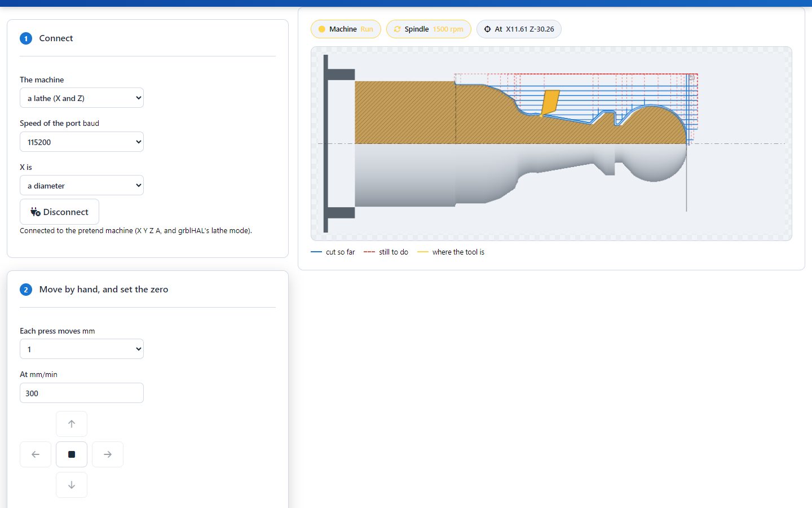Image resolution: width=812 pixels, height=508 pixels.
Task: Click the 'Move by hand, and set the zero' heading
Action: coord(104,290)
